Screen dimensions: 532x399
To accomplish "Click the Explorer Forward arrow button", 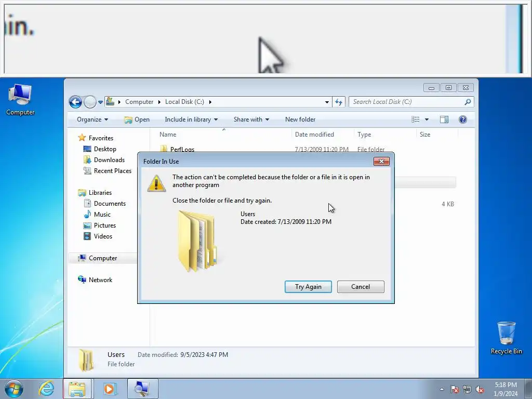I will (90, 102).
